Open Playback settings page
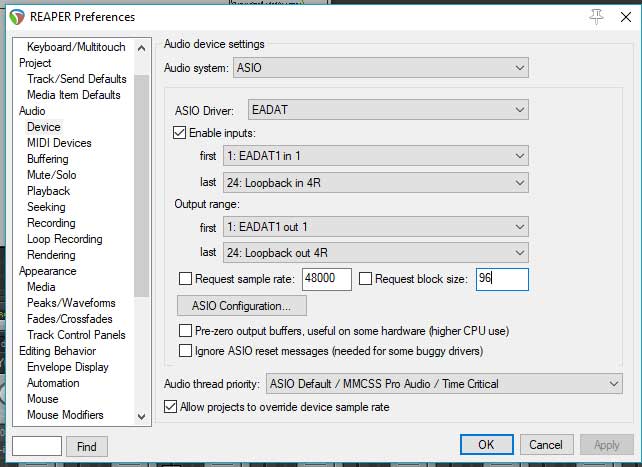Image resolution: width=642 pixels, height=467 pixels. tap(48, 190)
